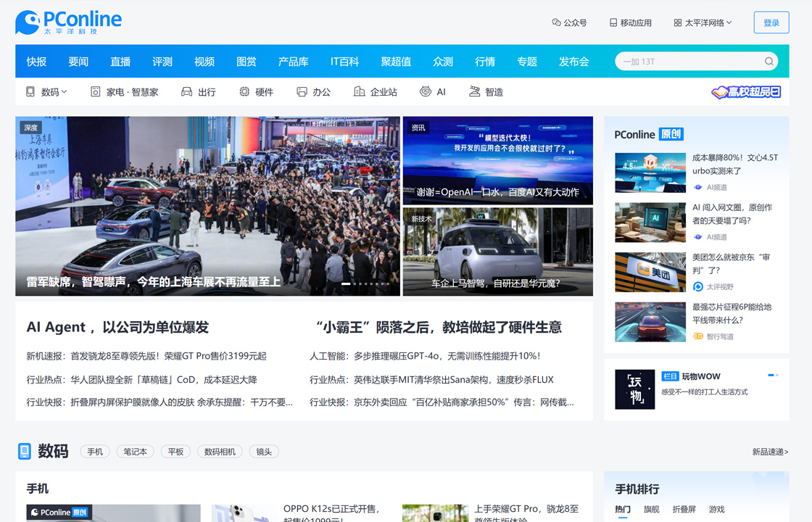The image size is (812, 522).
Task: Open the 车企上马智驾 robotaxi image
Action: pos(497,252)
